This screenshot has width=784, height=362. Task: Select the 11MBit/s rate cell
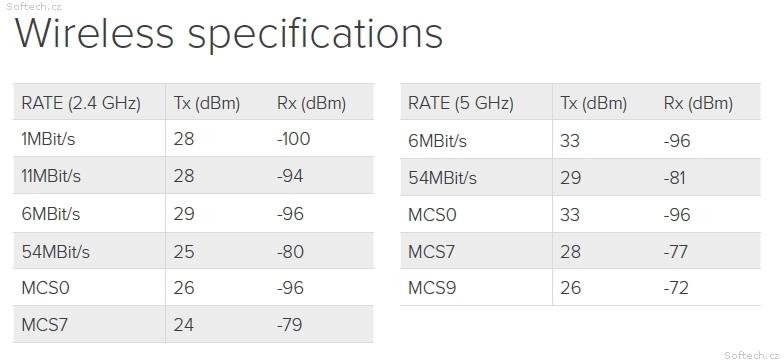[x=51, y=176]
